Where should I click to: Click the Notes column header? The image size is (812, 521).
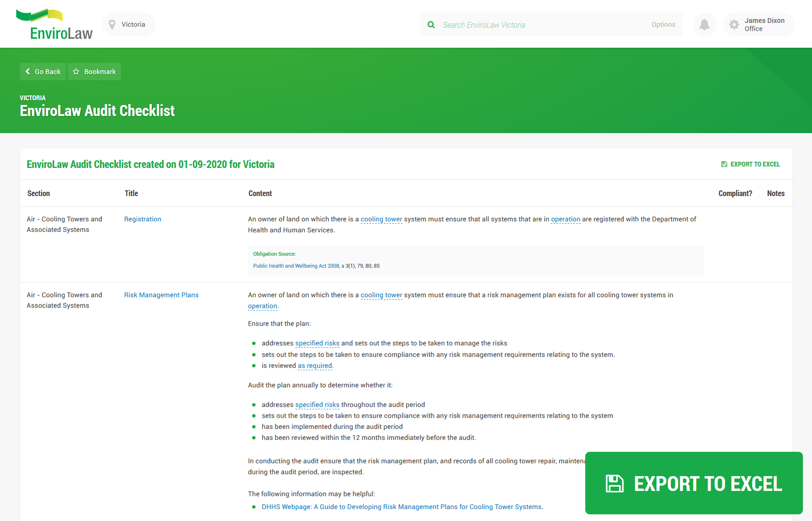click(x=776, y=193)
